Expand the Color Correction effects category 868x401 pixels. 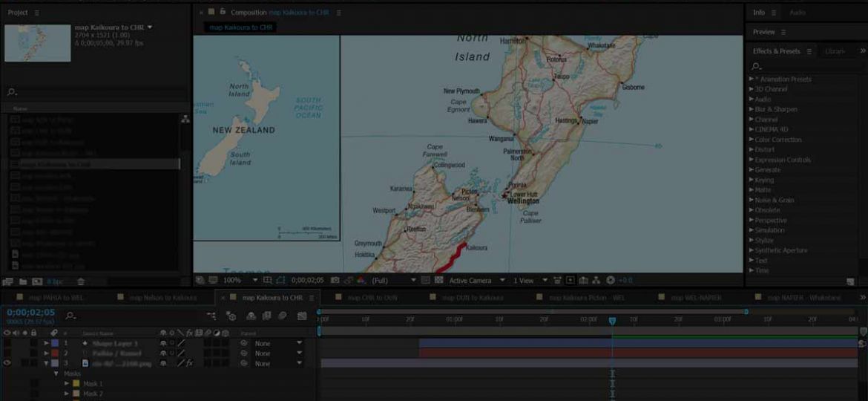tap(752, 140)
